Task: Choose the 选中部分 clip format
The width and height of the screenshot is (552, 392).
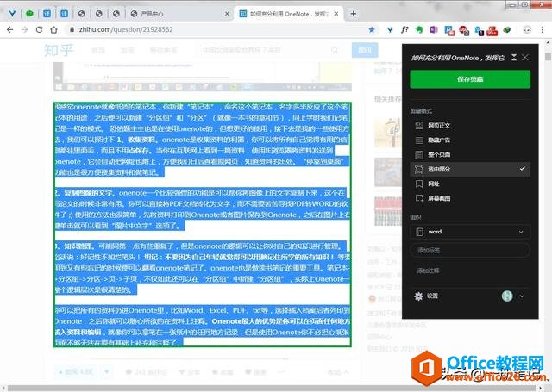Action: [x=470, y=169]
